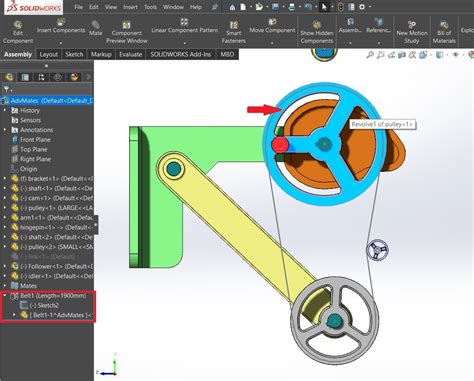
Task: Select the Mate tool
Action: [x=95, y=28]
